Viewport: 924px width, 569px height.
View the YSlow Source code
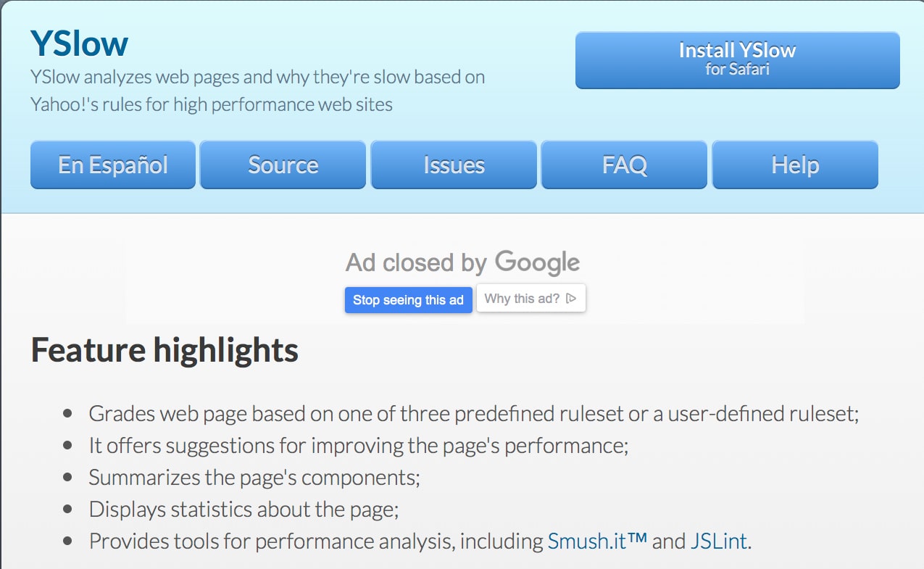(x=283, y=165)
